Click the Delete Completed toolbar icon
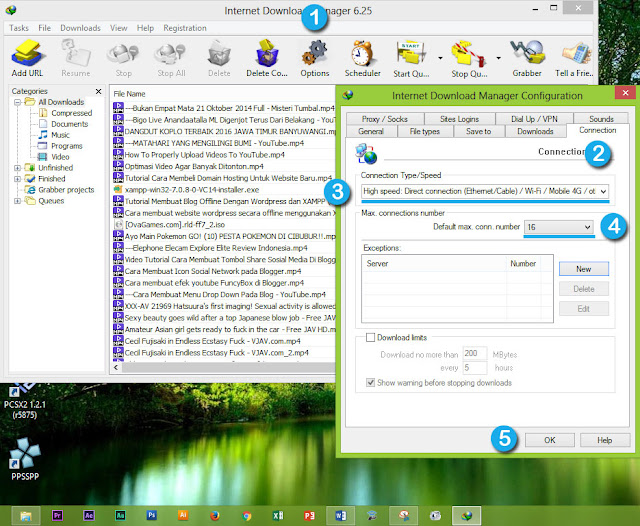This screenshot has height=526, width=640. [267, 58]
